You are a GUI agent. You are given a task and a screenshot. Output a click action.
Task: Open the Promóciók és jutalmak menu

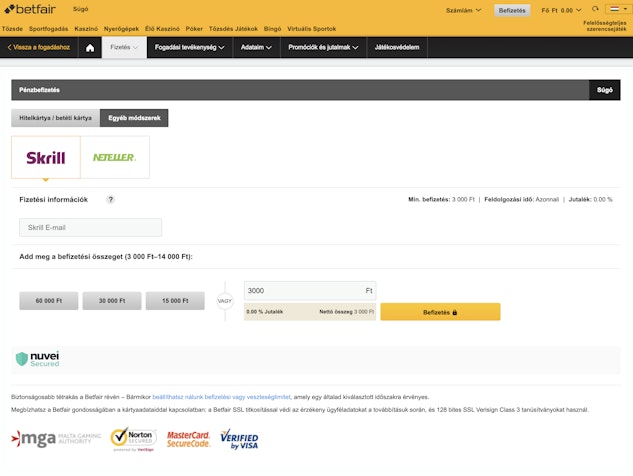click(x=323, y=47)
